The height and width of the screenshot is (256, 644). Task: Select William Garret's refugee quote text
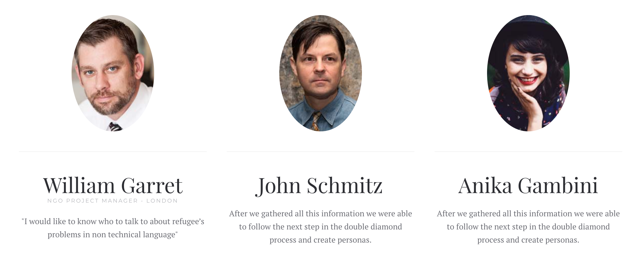pyautogui.click(x=113, y=228)
